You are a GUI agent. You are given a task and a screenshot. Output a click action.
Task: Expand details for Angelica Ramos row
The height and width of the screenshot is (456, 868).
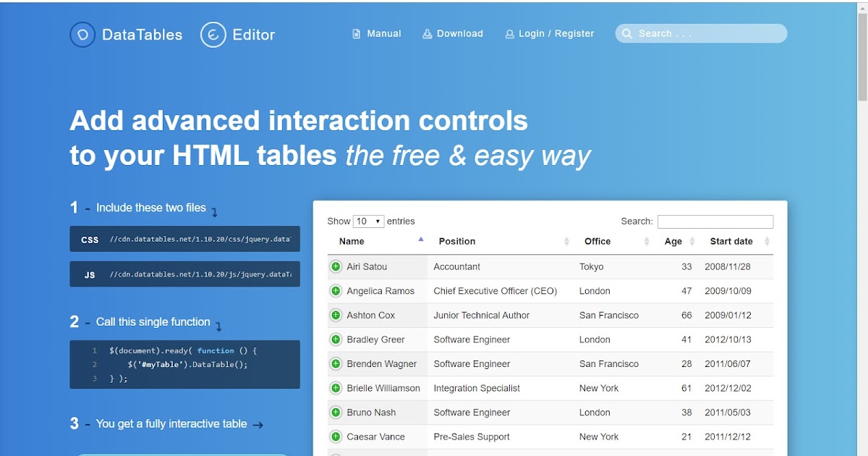334,291
